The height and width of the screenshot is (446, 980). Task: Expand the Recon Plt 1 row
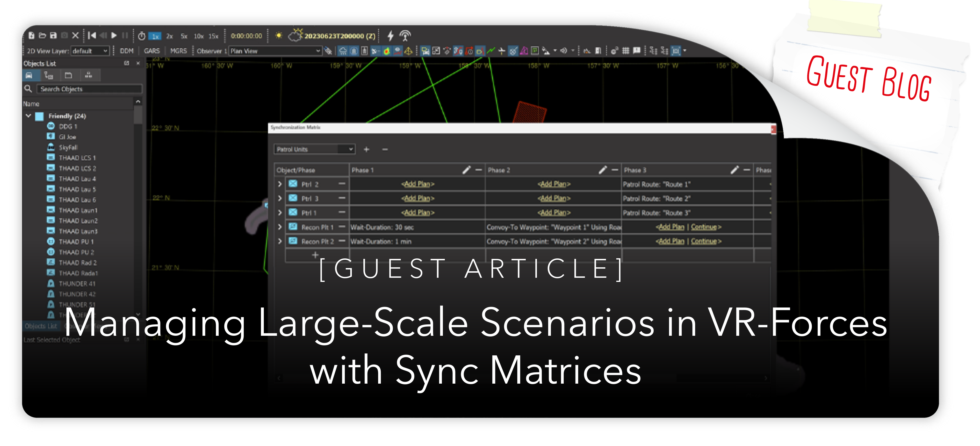click(280, 227)
